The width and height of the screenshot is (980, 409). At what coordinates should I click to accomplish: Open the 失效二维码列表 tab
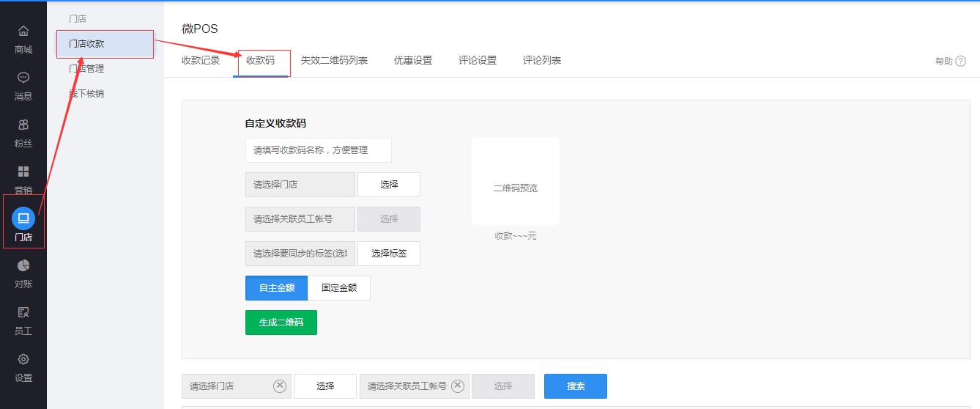pyautogui.click(x=334, y=61)
